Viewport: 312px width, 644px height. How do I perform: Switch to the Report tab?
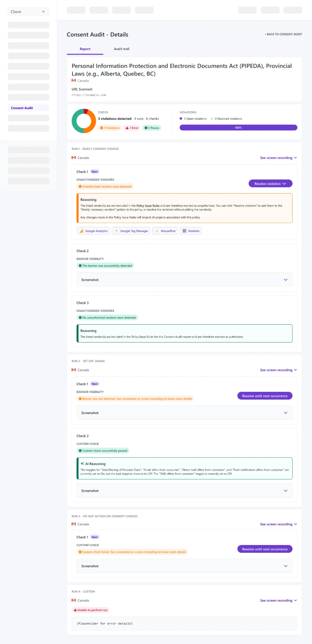click(85, 49)
